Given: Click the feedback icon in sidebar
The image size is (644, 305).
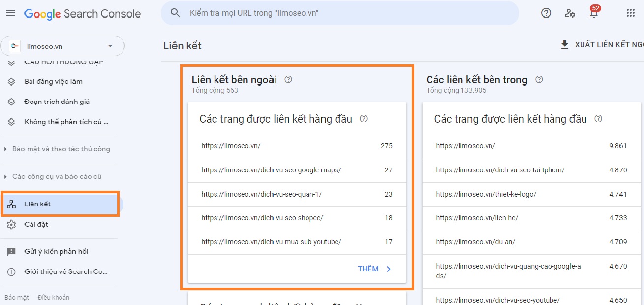Looking at the screenshot, I should click(11, 251).
